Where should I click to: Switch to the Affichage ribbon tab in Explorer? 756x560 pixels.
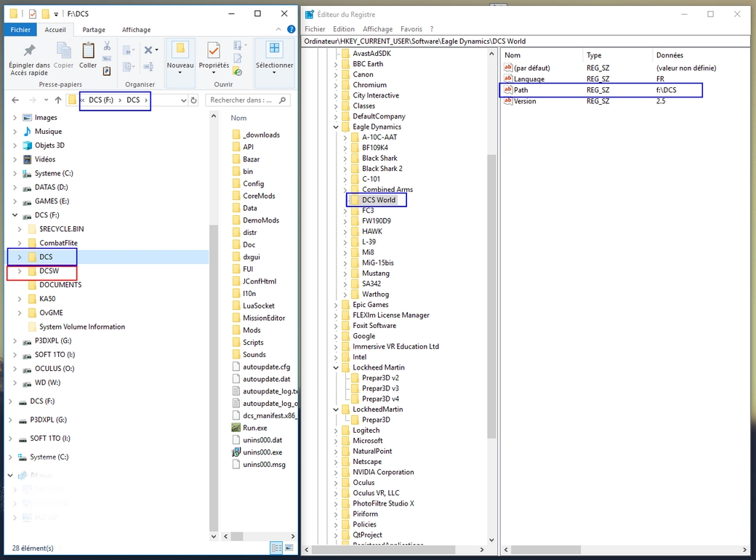click(x=136, y=29)
